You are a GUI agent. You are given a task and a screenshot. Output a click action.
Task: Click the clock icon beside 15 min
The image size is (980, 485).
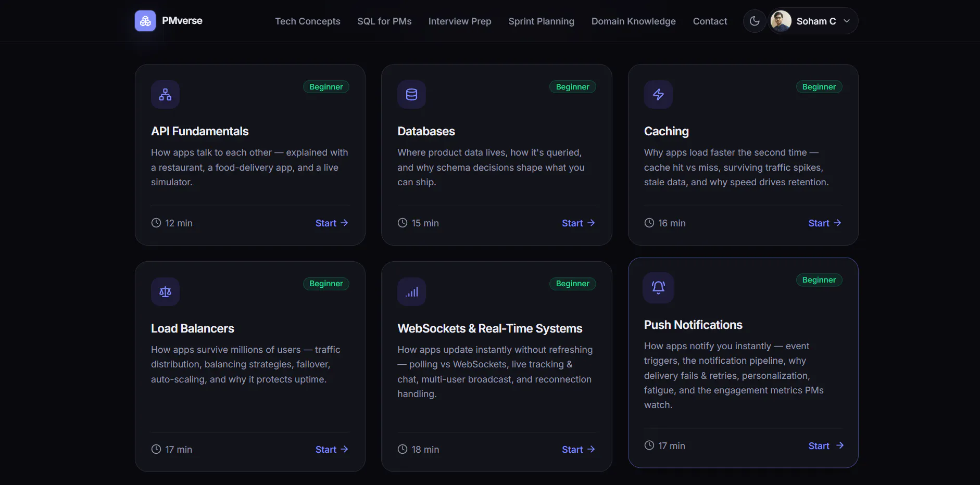pyautogui.click(x=403, y=223)
